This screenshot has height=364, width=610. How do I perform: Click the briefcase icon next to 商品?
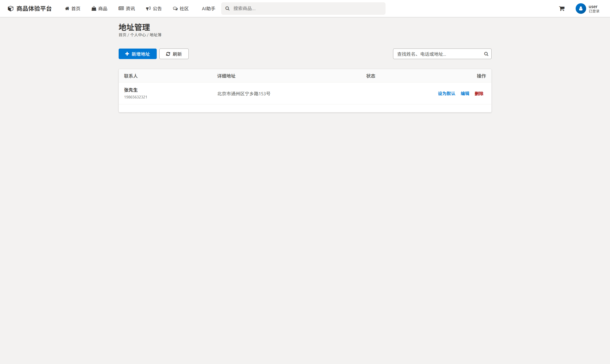pyautogui.click(x=93, y=8)
